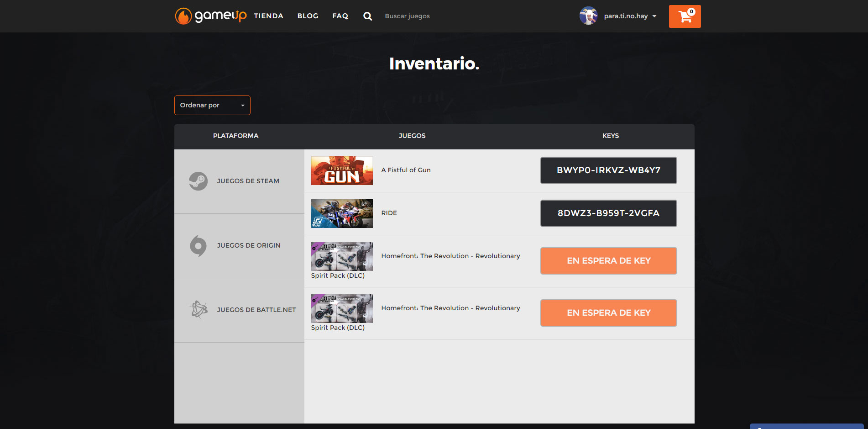Click the RIDE key 8DWZ3-B959T-2VGFA

click(608, 213)
